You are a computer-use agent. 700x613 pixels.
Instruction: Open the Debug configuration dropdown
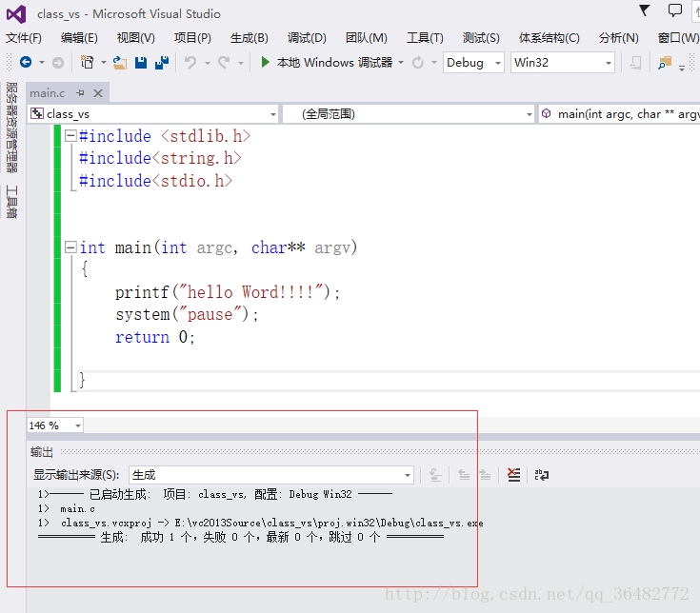(475, 63)
